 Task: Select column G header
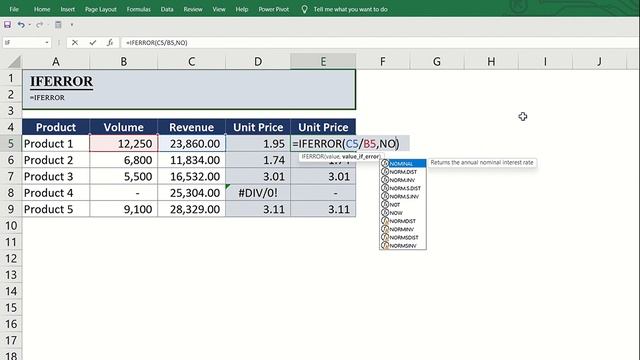tap(437, 62)
